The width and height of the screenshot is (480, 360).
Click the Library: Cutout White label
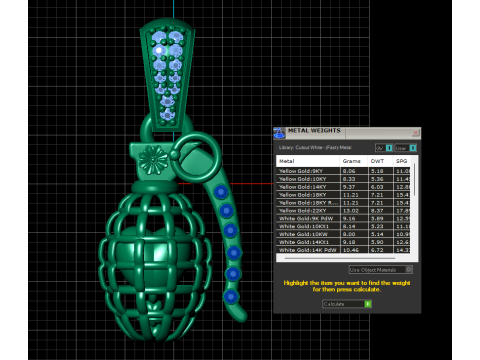click(315, 147)
